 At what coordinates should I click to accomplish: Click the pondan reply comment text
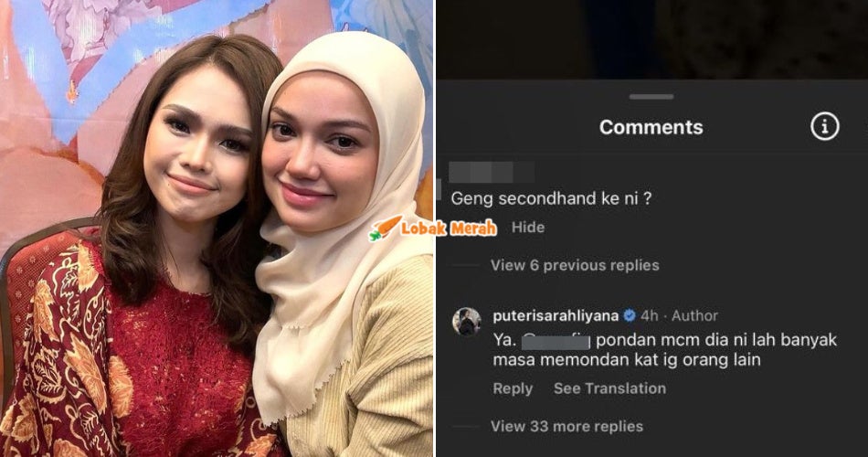(665, 349)
